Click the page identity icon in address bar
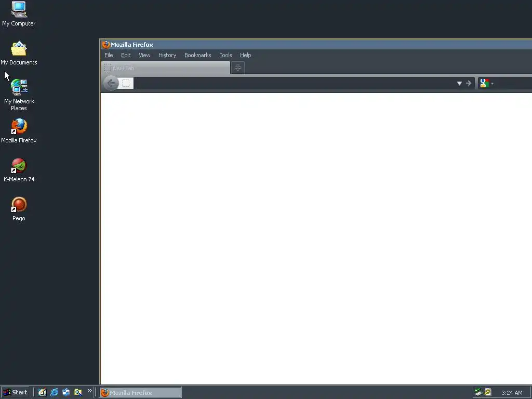This screenshot has height=399, width=532. [126, 83]
